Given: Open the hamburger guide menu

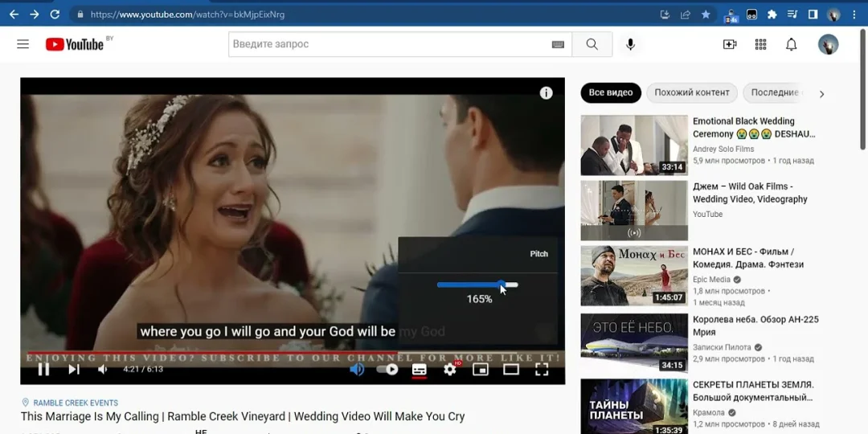Looking at the screenshot, I should (x=23, y=44).
